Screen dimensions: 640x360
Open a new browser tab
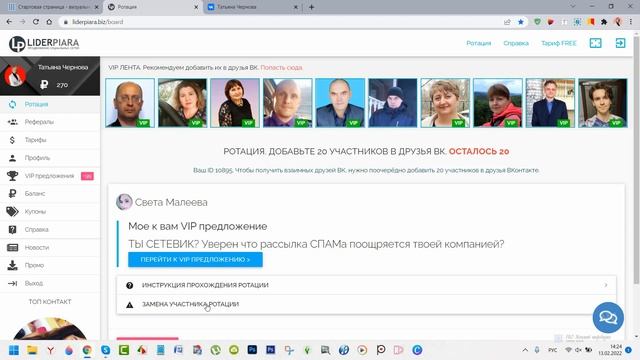coord(311,7)
